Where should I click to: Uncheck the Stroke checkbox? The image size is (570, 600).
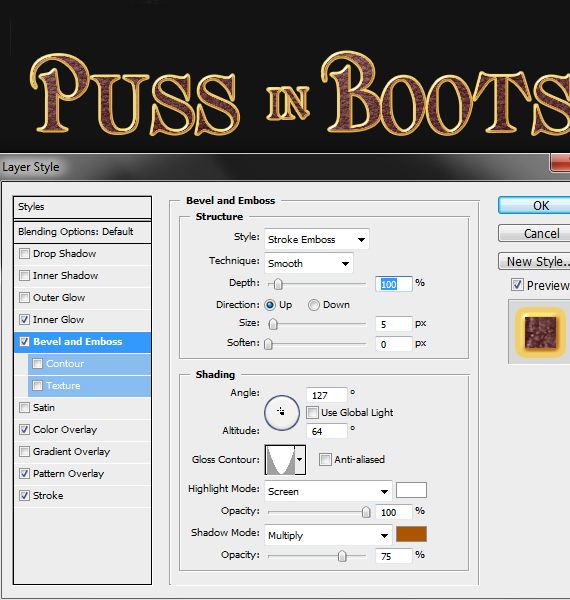24,496
